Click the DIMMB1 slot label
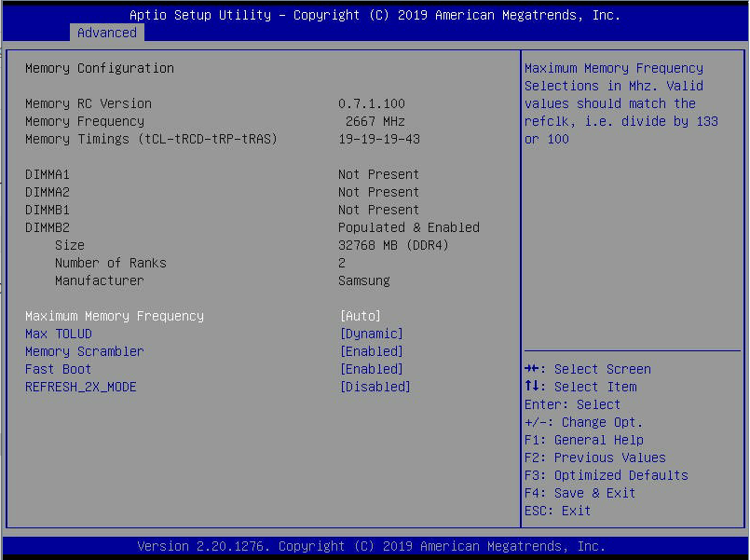 point(48,210)
